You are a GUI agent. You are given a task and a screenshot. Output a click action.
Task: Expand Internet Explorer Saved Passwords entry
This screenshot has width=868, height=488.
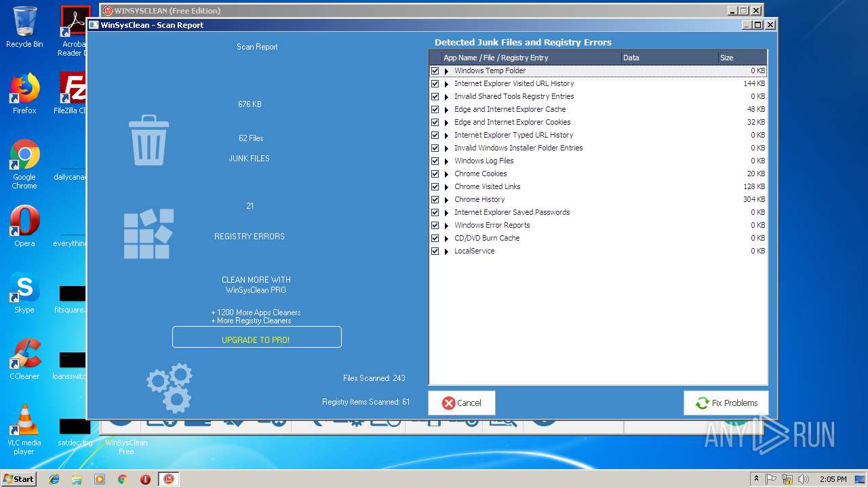tap(446, 213)
